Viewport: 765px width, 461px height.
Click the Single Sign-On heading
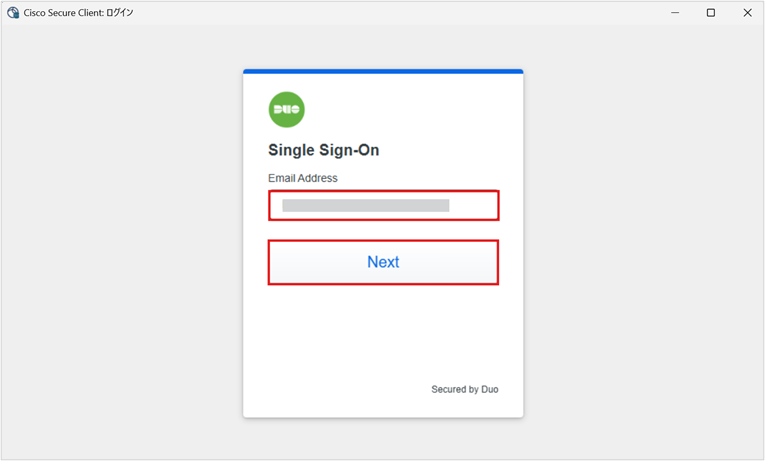click(323, 150)
